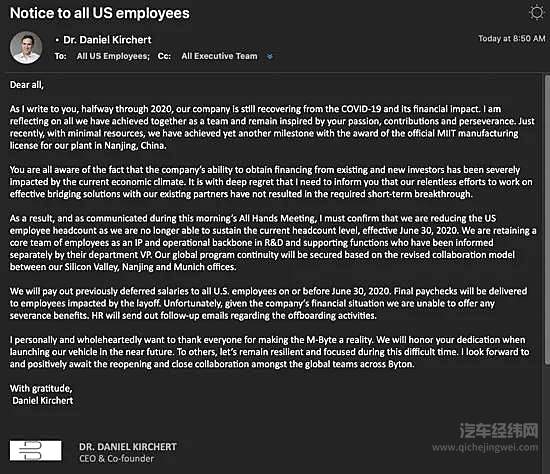Click the Today at 8:50 AM timestamp
The width and height of the screenshot is (550, 474).
click(512, 39)
